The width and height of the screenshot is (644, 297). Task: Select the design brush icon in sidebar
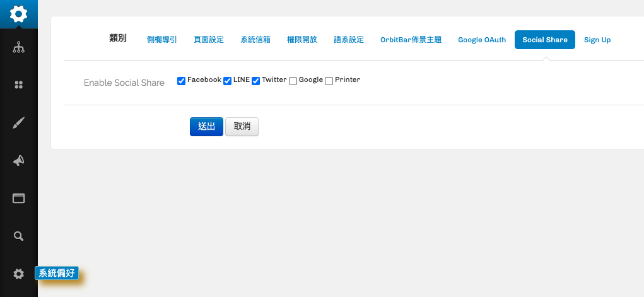19,123
